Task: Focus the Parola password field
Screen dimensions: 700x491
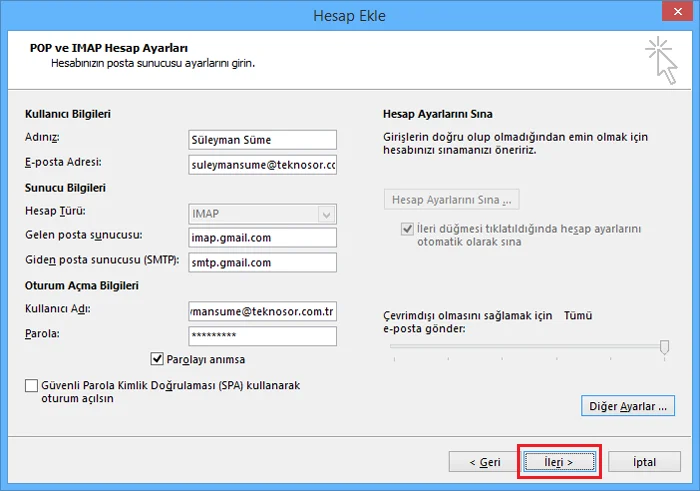Action: click(x=261, y=336)
